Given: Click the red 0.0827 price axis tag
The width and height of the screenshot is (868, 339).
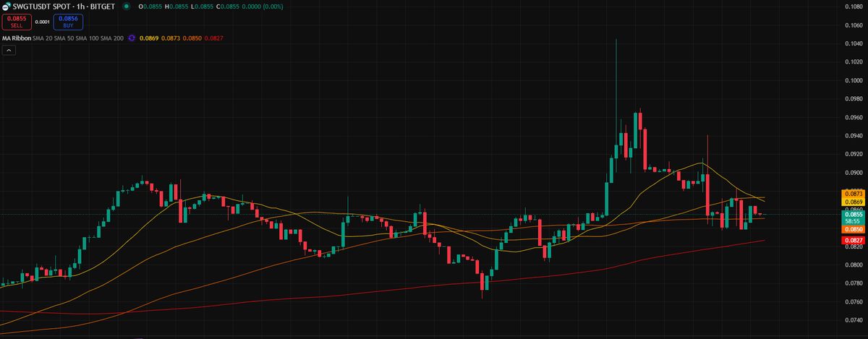Looking at the screenshot, I should 854,240.
